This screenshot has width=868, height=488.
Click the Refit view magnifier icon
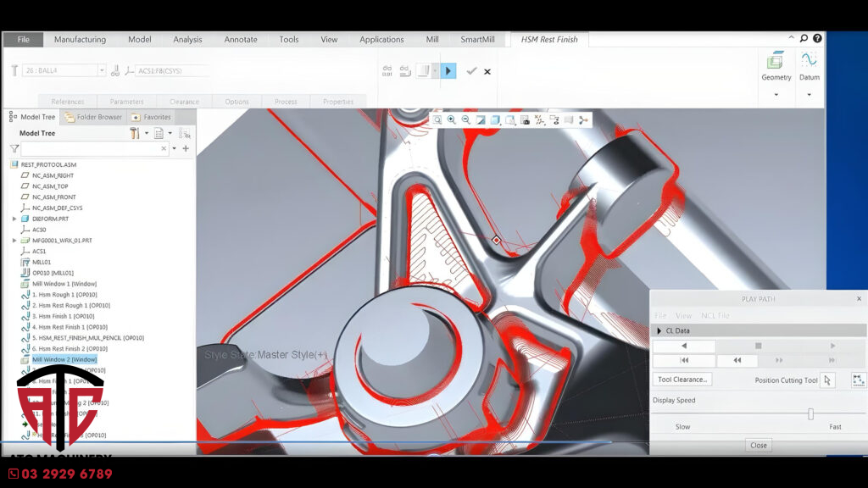click(437, 120)
